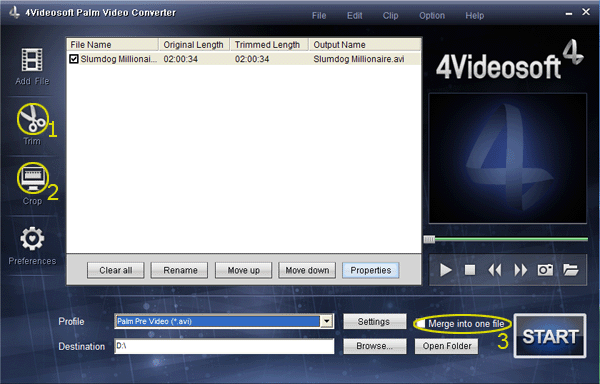600x384 pixels.
Task: Expand the Profile dropdown arrow
Action: coord(326,321)
